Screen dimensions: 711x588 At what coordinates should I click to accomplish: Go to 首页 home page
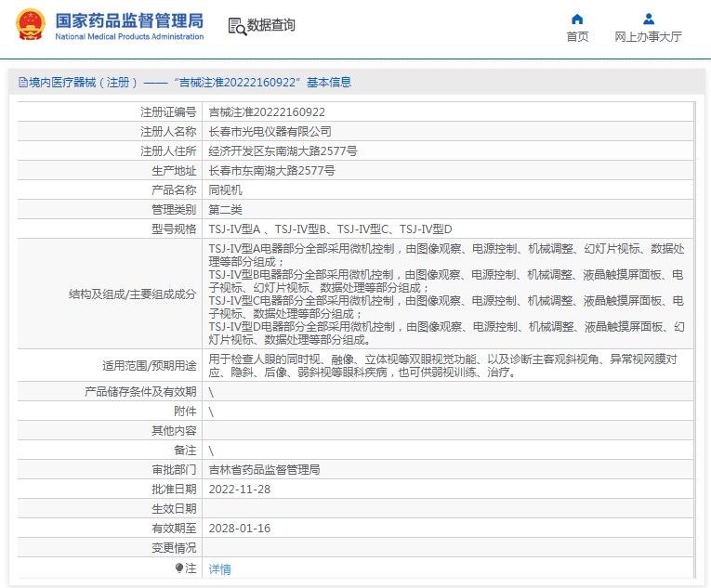point(577,37)
